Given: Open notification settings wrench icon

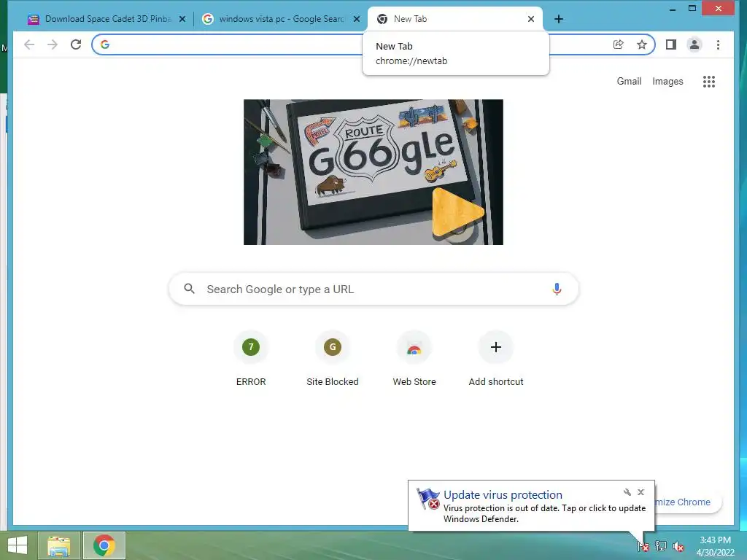Looking at the screenshot, I should [627, 492].
